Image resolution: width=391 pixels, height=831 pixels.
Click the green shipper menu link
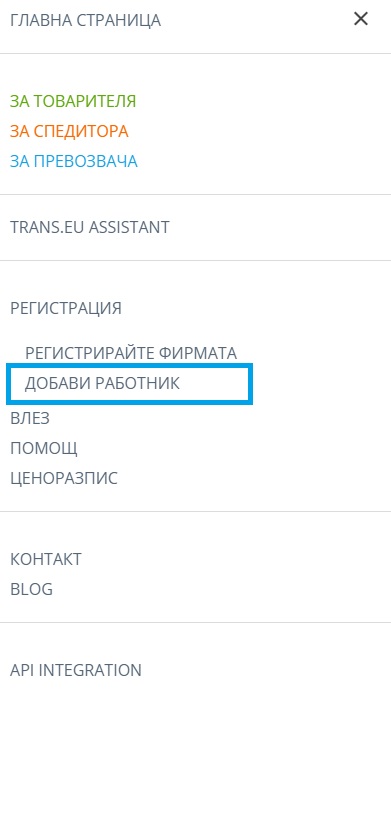[x=73, y=101]
